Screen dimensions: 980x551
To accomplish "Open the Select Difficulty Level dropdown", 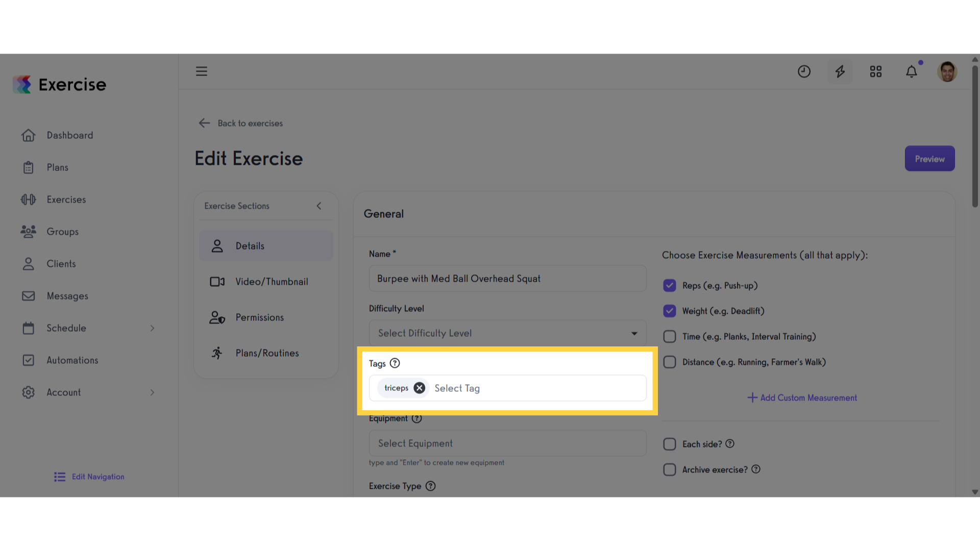I will pyautogui.click(x=507, y=333).
